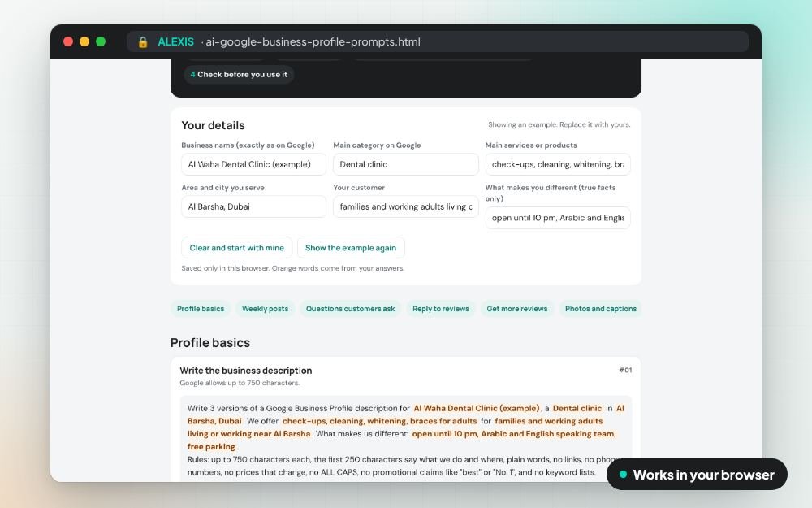
Task: Click the Your customer input field
Action: pyautogui.click(x=405, y=206)
